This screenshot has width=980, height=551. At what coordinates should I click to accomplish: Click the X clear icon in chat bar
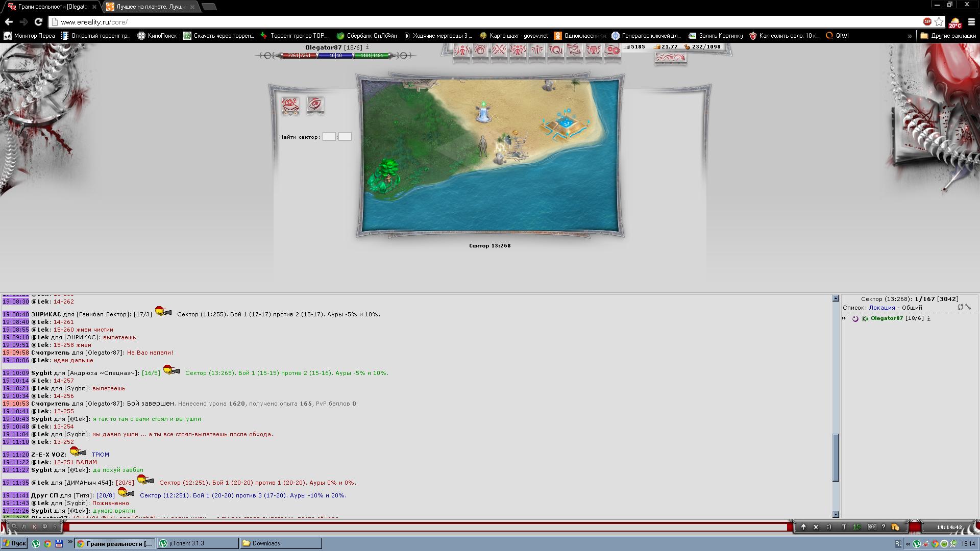816,527
